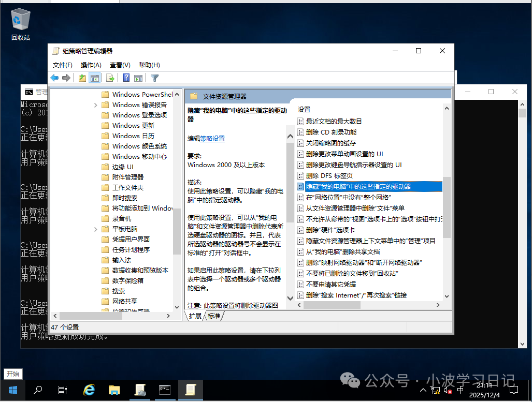Image resolution: width=532 pixels, height=402 pixels.
Task: Switch to 标准 tab
Action: coord(214,316)
